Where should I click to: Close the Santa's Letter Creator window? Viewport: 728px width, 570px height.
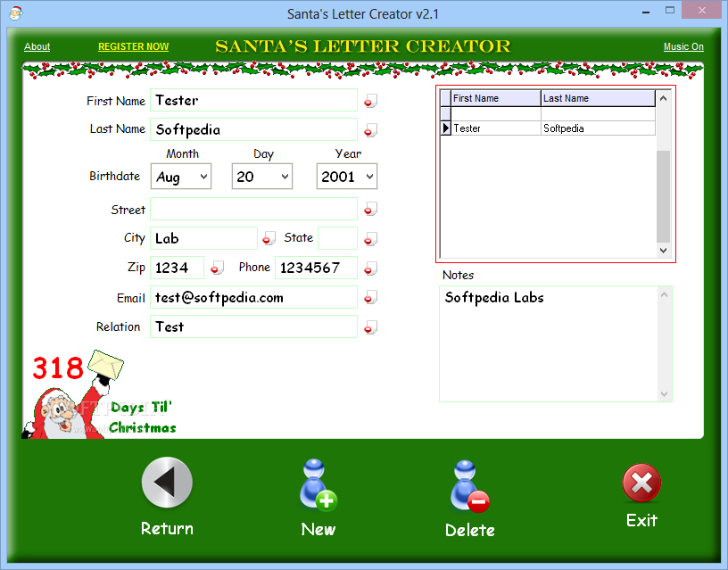702,11
